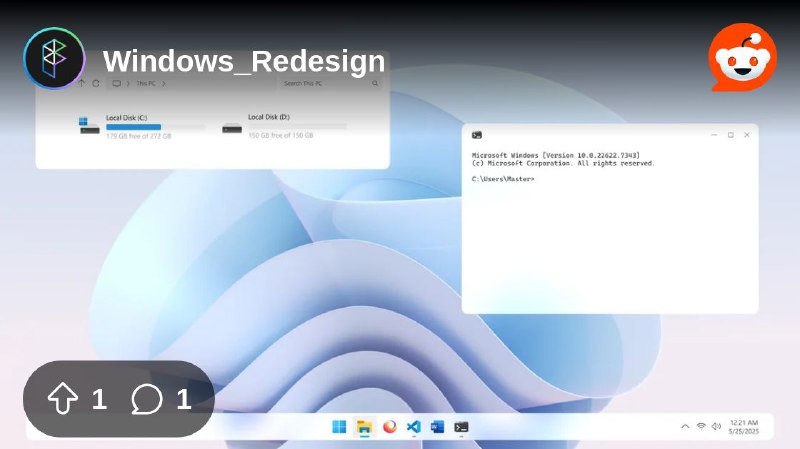The width and height of the screenshot is (800, 449).
Task: Open the Windows_Redesign title link
Action: point(244,62)
